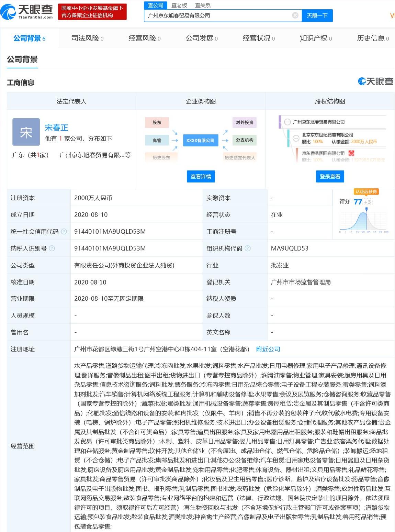Screen dimensions: 395x532
Task: Click the score distribution chart
Action: [364, 221]
